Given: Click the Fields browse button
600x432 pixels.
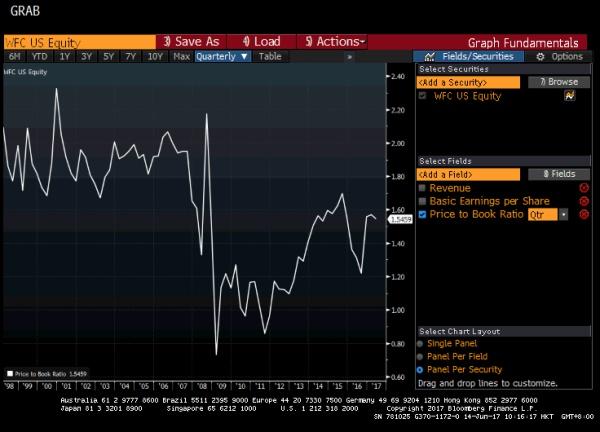Looking at the screenshot, I should click(x=559, y=174).
